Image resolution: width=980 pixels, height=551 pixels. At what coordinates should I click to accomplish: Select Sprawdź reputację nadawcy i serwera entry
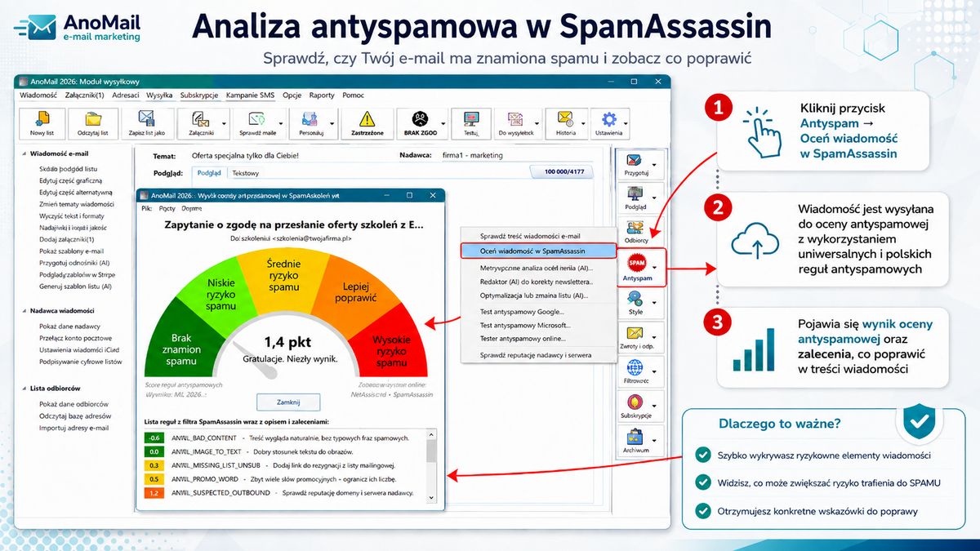[537, 355]
